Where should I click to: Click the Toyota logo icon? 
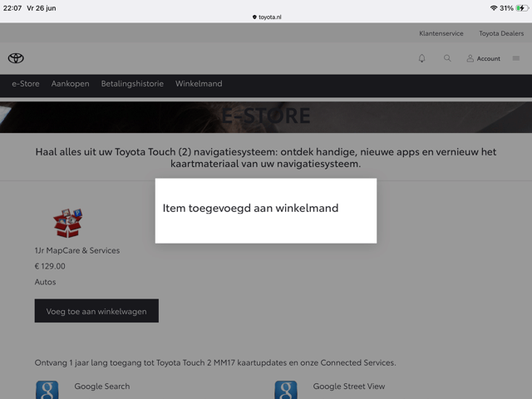(x=16, y=58)
